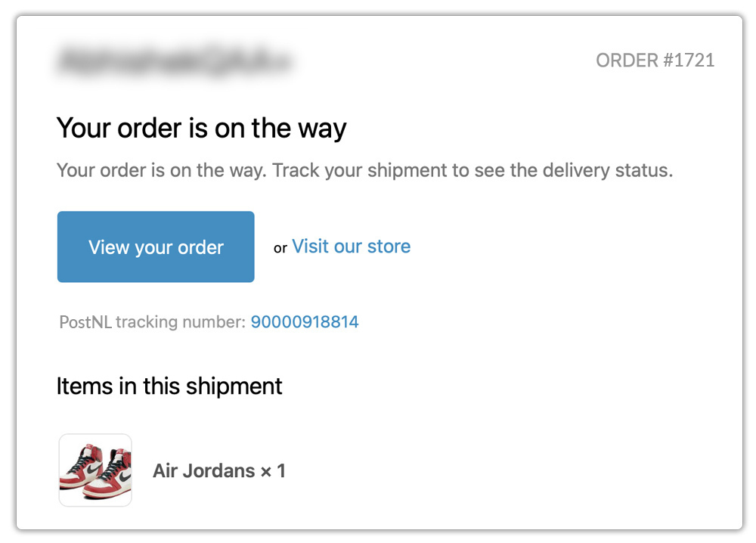Open the Visit our store link
756x543 pixels.
351,246
